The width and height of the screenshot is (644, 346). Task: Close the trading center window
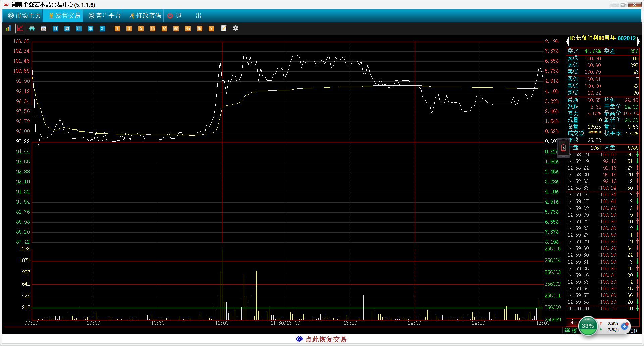point(635,5)
